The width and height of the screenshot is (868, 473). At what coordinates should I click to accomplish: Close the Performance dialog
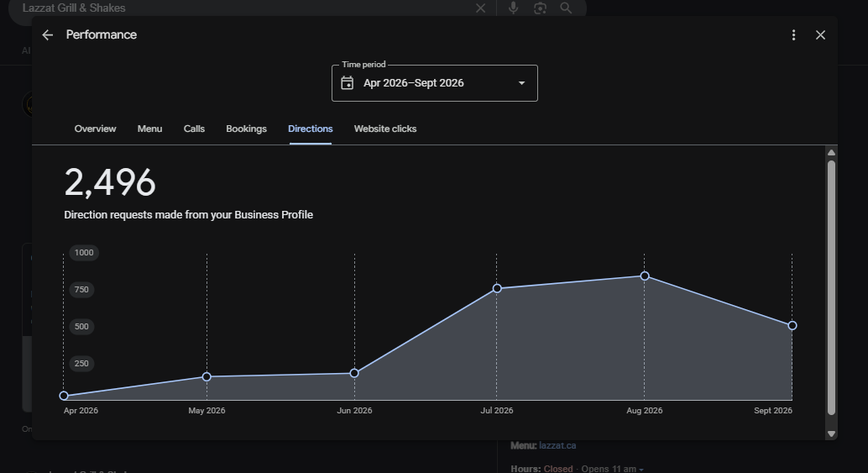click(820, 35)
